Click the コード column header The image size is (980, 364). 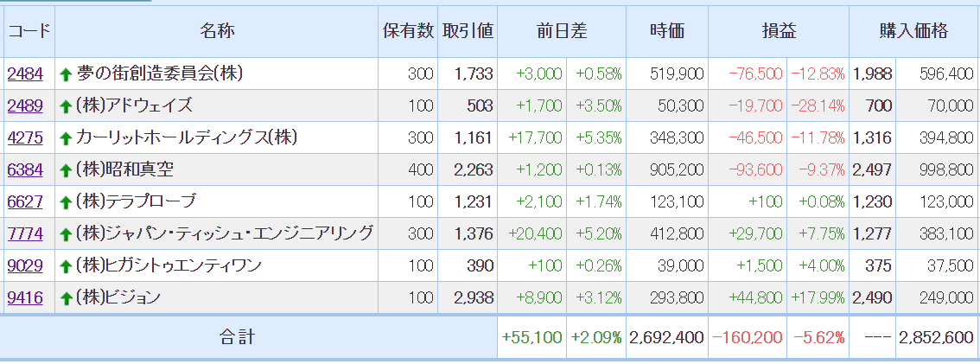coord(29,32)
